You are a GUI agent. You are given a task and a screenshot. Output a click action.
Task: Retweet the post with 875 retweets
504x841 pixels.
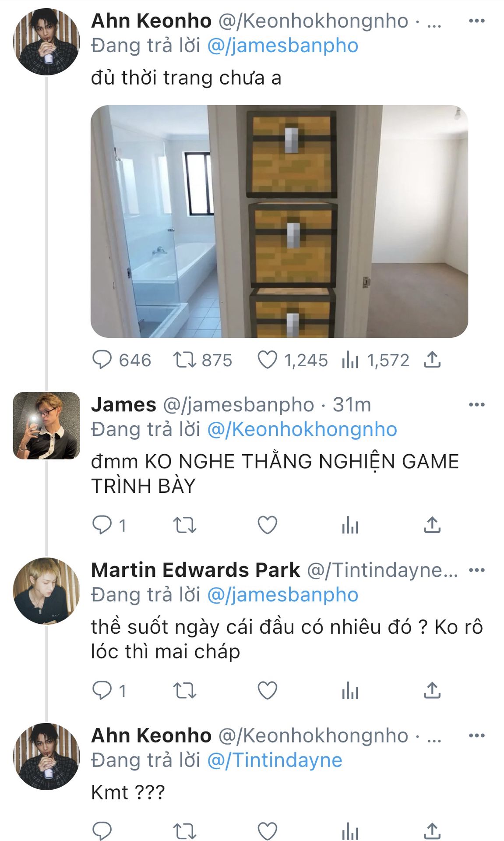coord(184,360)
